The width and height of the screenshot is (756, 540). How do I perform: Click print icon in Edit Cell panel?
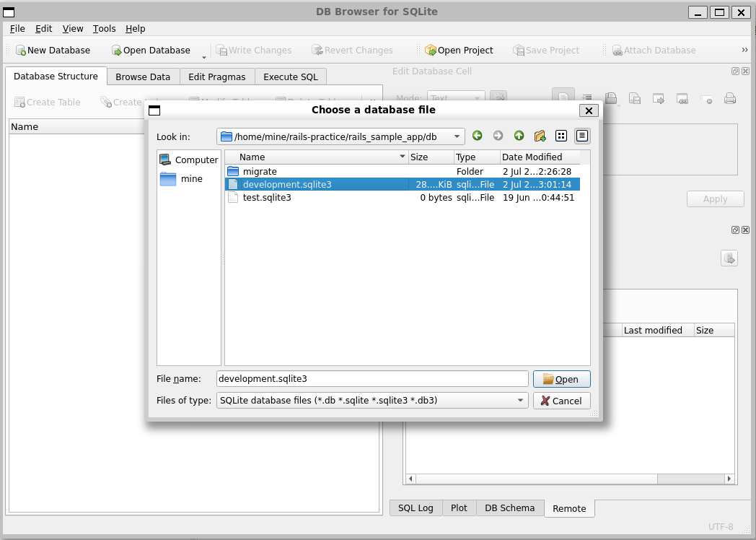click(730, 99)
